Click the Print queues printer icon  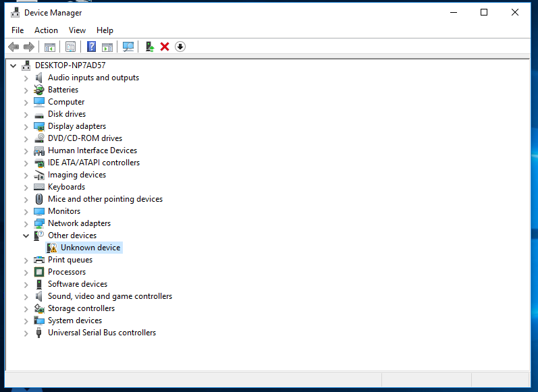(39, 260)
